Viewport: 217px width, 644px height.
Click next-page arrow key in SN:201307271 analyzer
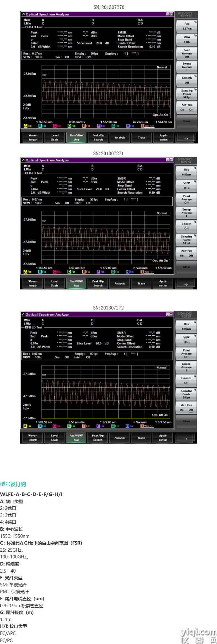(x=185, y=284)
